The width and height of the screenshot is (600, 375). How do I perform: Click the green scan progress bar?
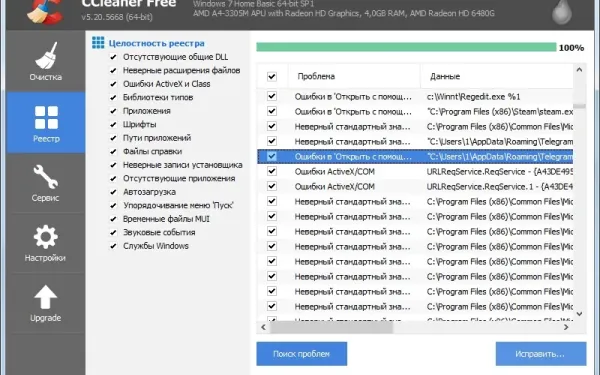pyautogui.click(x=406, y=47)
